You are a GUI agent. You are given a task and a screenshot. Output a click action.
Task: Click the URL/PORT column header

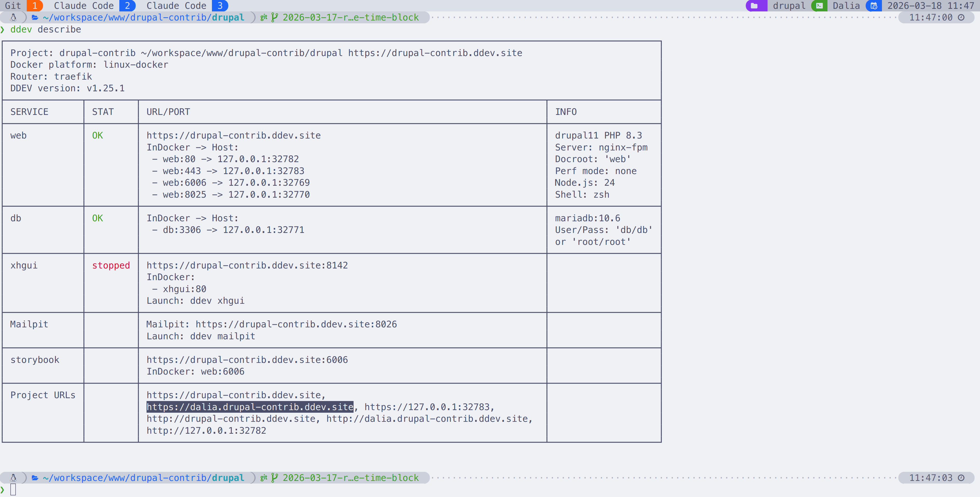pos(168,112)
